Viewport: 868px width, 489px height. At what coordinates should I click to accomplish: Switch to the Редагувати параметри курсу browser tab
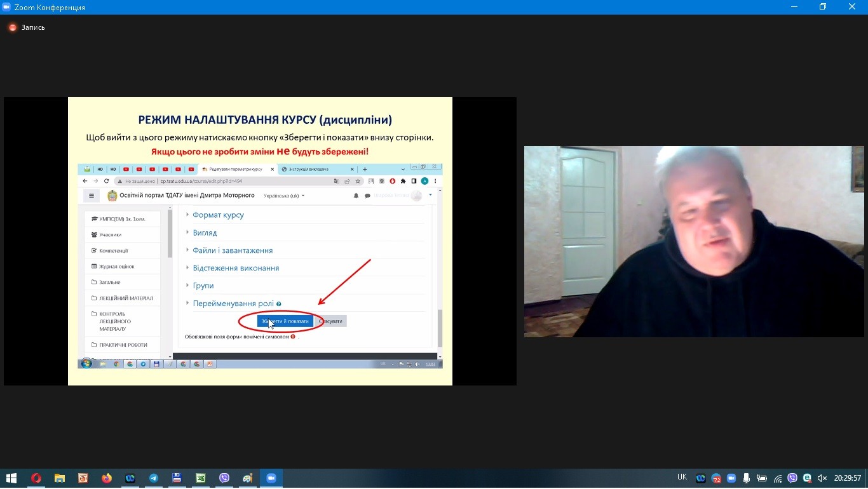tap(236, 170)
